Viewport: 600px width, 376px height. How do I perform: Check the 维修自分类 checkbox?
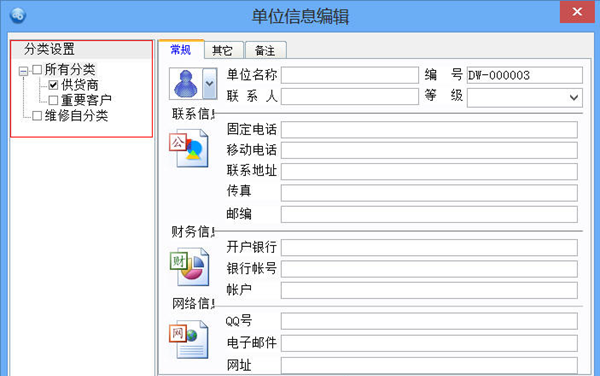point(37,116)
